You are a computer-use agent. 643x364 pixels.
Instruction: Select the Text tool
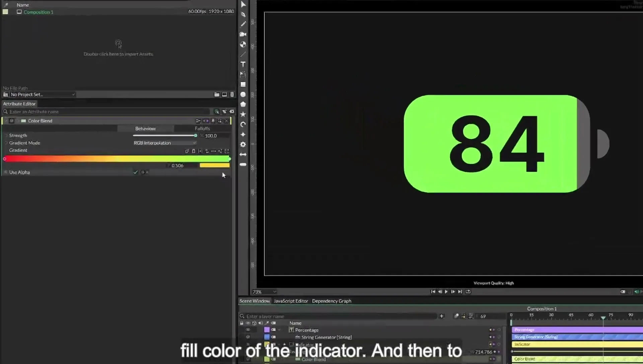click(x=243, y=64)
